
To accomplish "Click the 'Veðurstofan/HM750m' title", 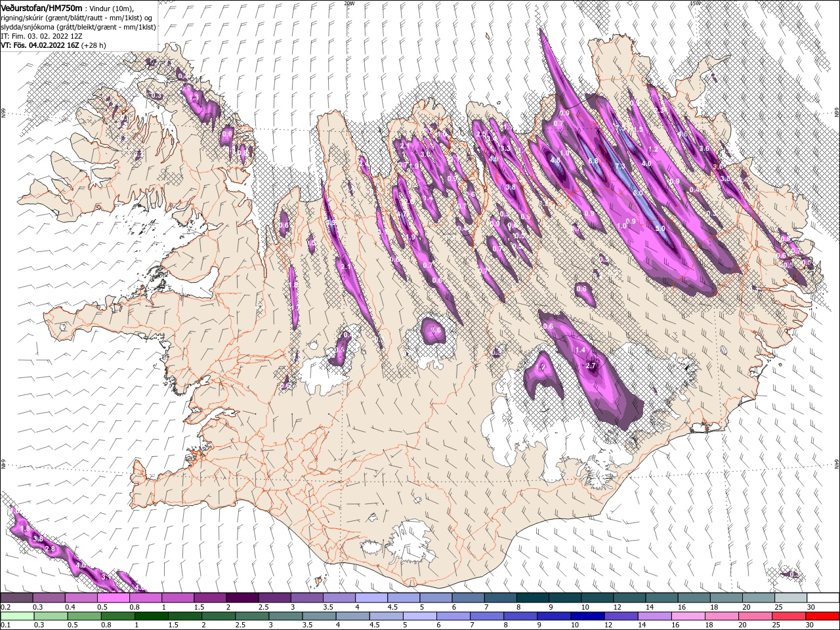I will (41, 8).
